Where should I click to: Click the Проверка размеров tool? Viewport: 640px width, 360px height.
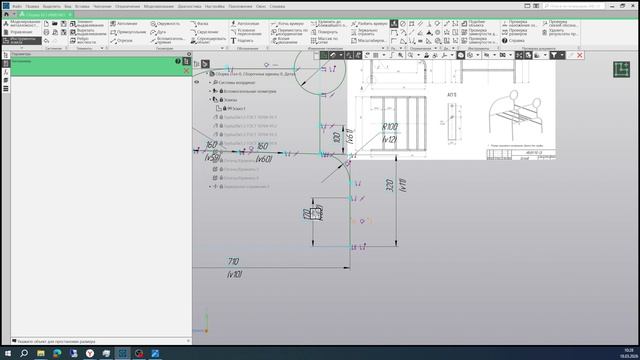[x=514, y=32]
